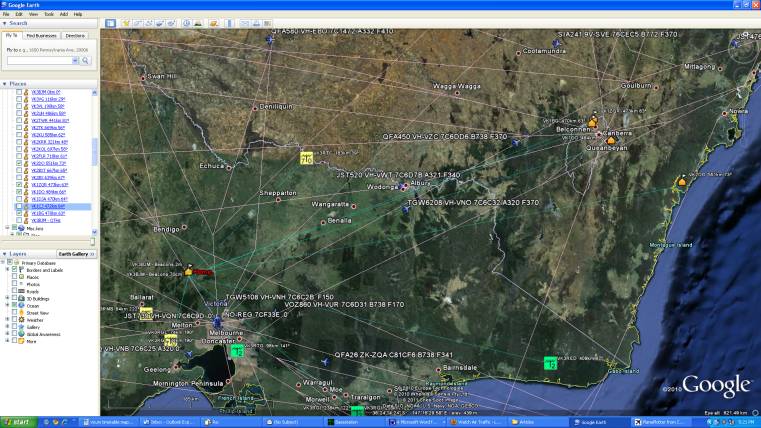Click in the Fly To search field
The height and width of the screenshot is (428, 761).
39,61
